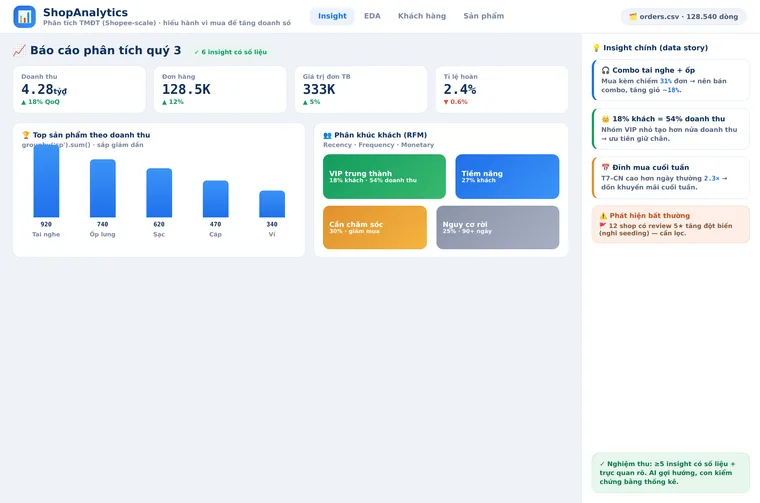Click the Nghiệm thu note box

[x=671, y=472]
